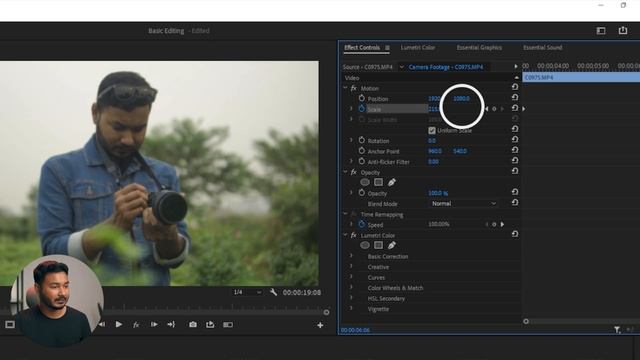Toggle Anti-flicker Filter stopwatch

[x=362, y=161]
